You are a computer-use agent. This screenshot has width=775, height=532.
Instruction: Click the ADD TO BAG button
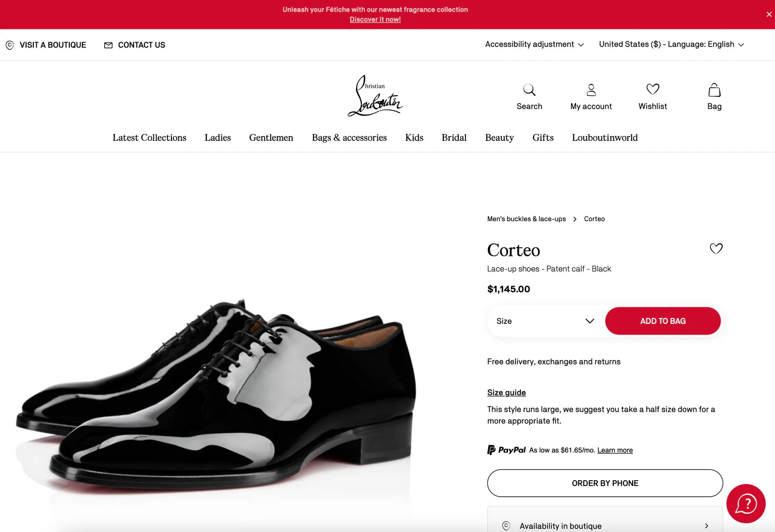point(663,320)
